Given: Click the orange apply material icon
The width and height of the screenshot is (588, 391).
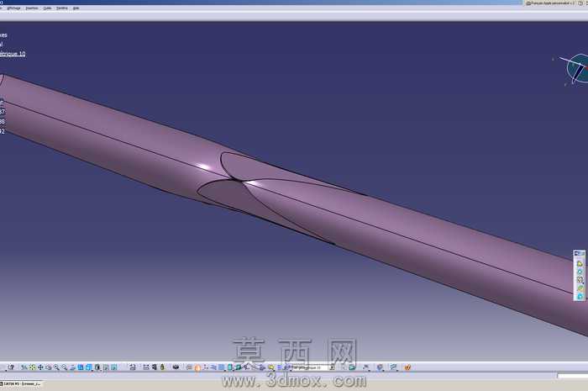Looking at the screenshot, I should (x=197, y=367).
